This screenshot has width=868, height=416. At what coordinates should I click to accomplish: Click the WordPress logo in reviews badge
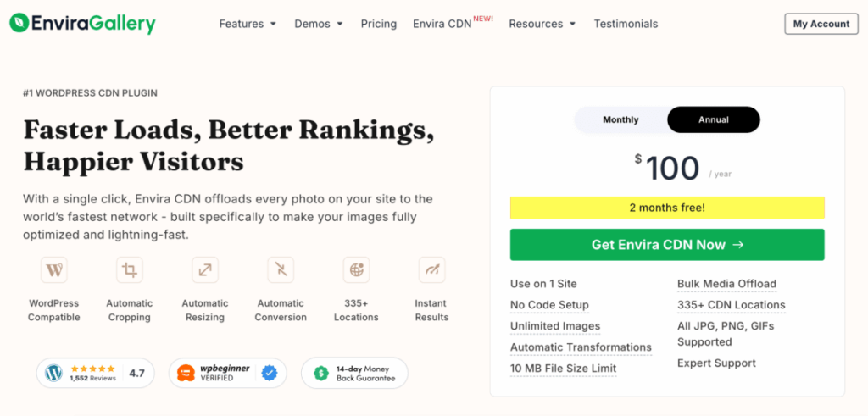(x=54, y=373)
